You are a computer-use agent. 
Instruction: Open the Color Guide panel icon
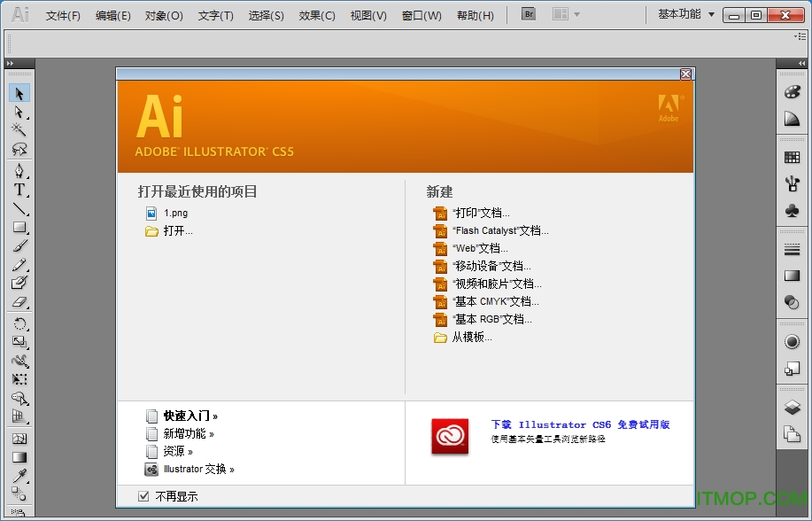click(x=792, y=119)
